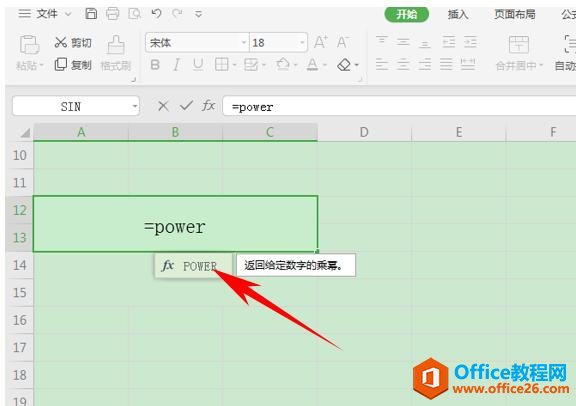The width and height of the screenshot is (576, 406).
Task: Select column E header
Action: coord(459,132)
